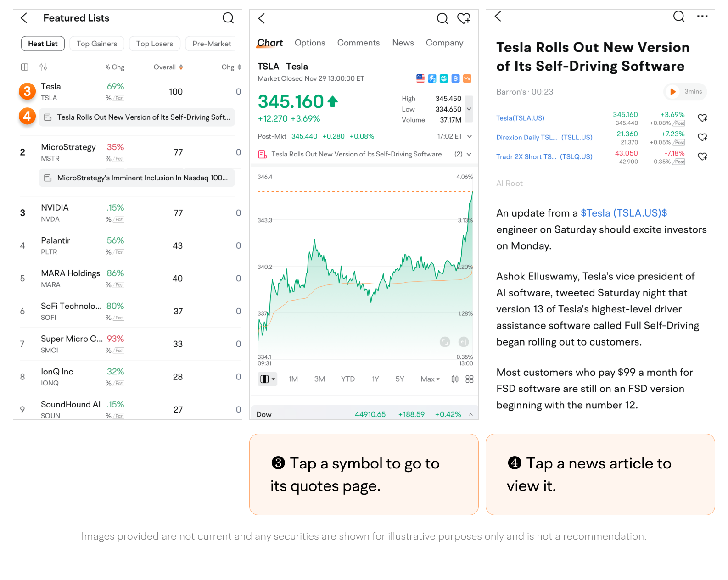Image resolution: width=728 pixels, height=580 pixels.
Task: Add TSLL.US to watchlist heart
Action: coord(702,138)
